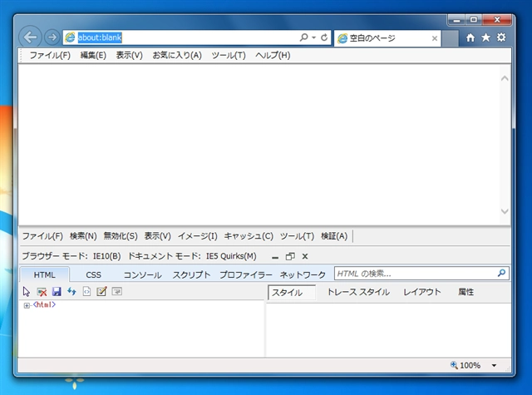The image size is (532, 395).
Task: Switch to the ネットワーク tab
Action: [303, 275]
